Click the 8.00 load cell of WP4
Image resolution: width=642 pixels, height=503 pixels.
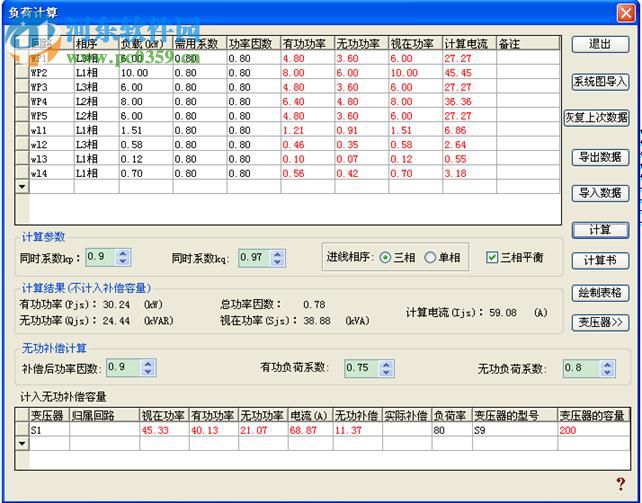click(146, 102)
